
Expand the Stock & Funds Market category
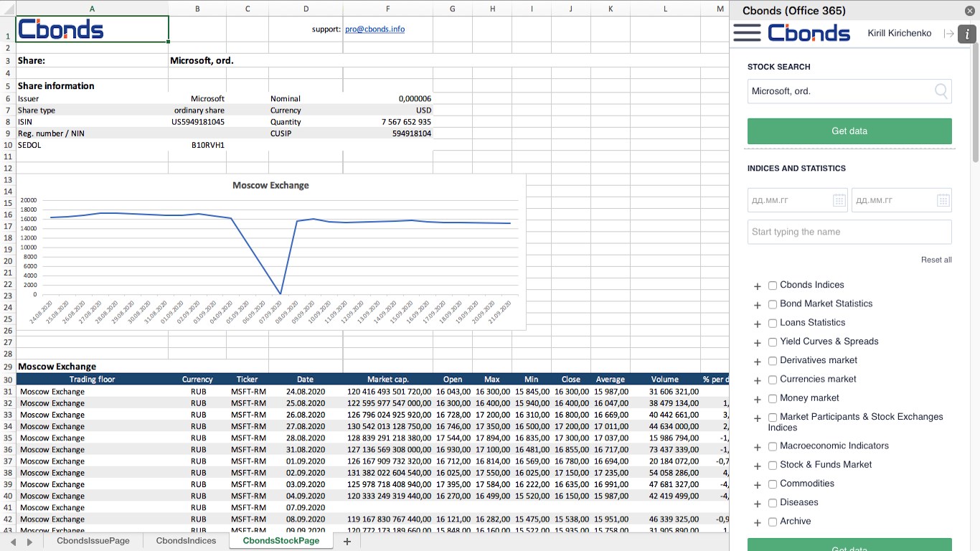758,466
